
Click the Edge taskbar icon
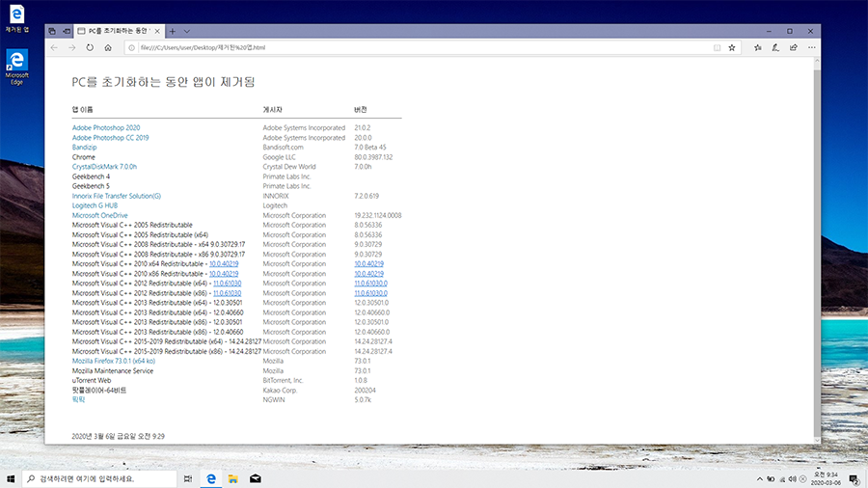click(x=211, y=478)
